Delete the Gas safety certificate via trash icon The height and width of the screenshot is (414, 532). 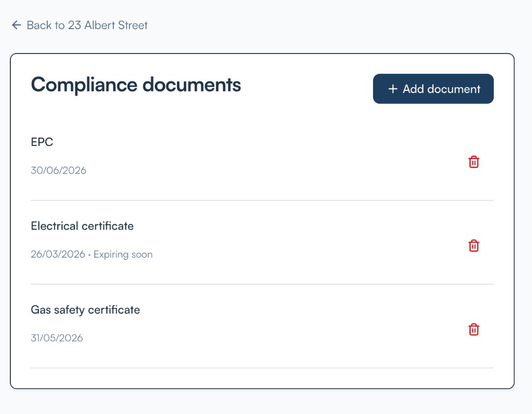click(474, 329)
